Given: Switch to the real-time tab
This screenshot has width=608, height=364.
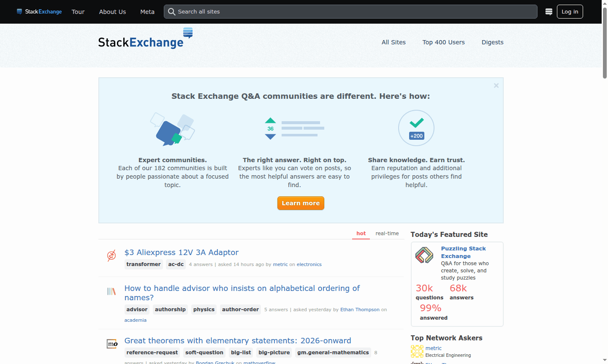Looking at the screenshot, I should pyautogui.click(x=387, y=233).
